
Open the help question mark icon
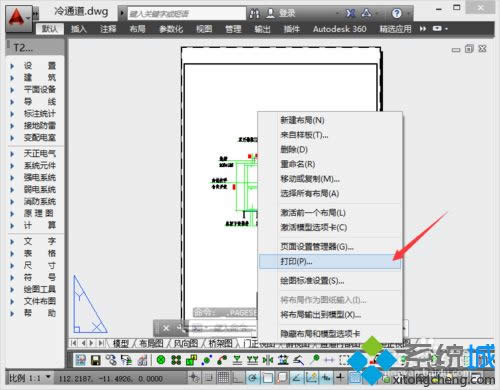click(x=396, y=13)
